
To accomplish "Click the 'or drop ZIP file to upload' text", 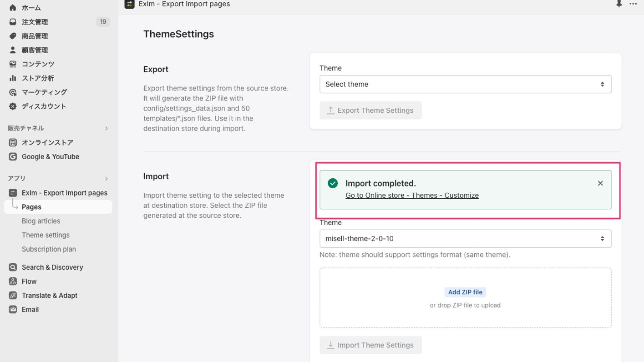I will tap(465, 306).
